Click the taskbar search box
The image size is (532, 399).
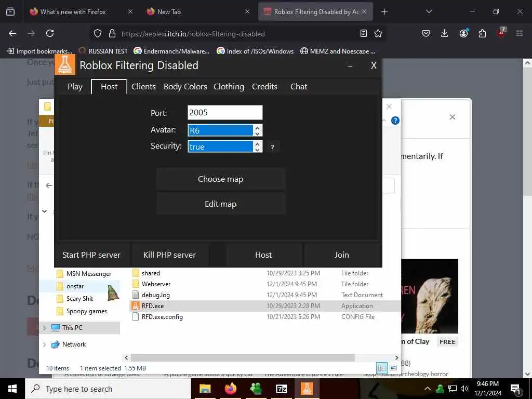pyautogui.click(x=108, y=389)
